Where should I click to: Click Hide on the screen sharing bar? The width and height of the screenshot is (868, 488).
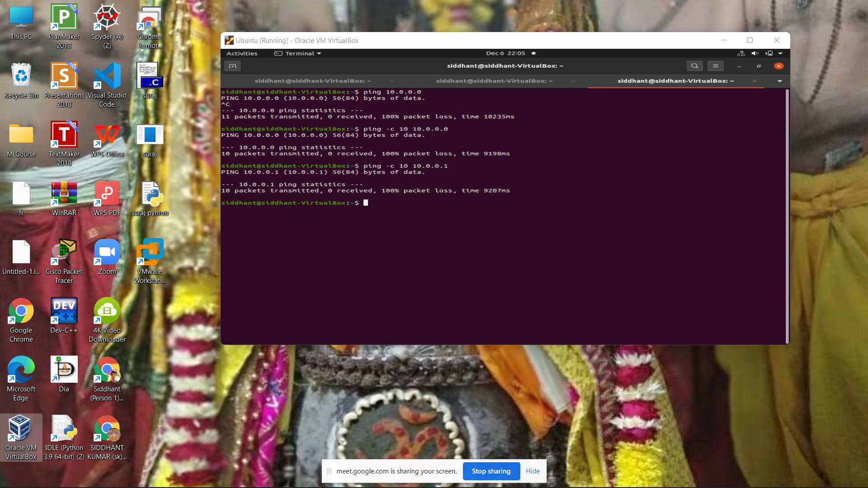tap(533, 471)
